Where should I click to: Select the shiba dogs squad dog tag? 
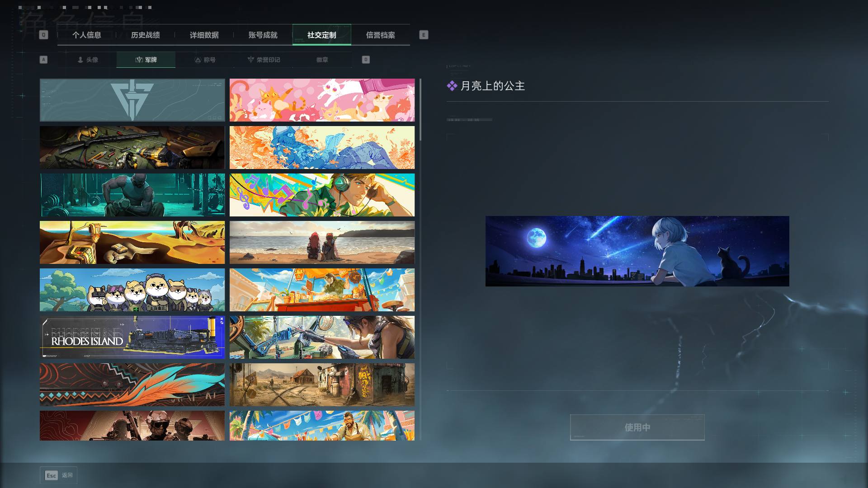click(132, 290)
